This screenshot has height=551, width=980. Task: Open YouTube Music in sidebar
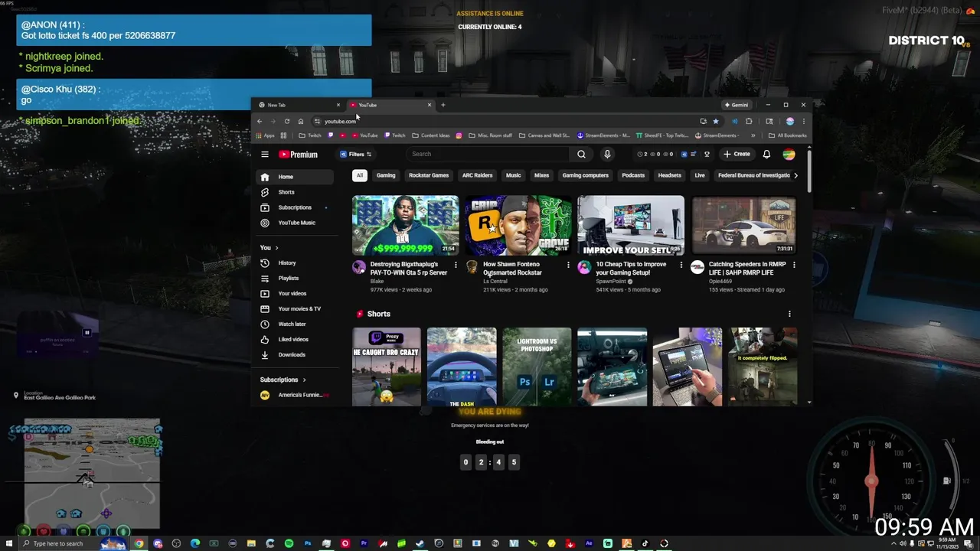tap(295, 223)
